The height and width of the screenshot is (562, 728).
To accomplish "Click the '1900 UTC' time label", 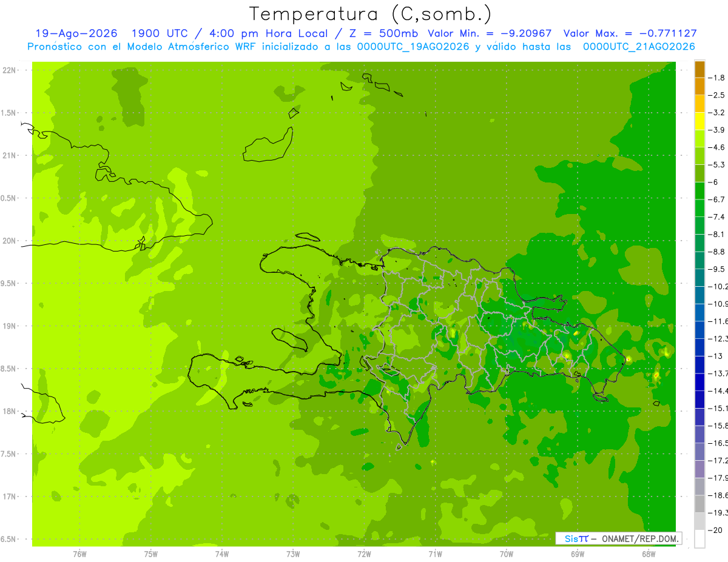I will [160, 33].
